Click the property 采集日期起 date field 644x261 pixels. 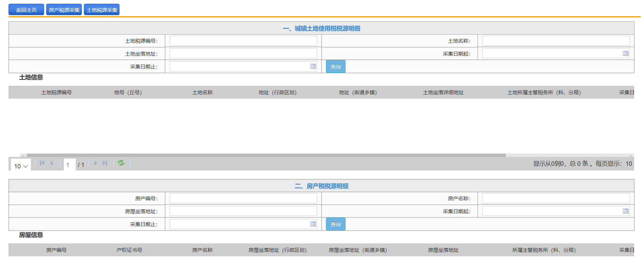[x=556, y=211]
